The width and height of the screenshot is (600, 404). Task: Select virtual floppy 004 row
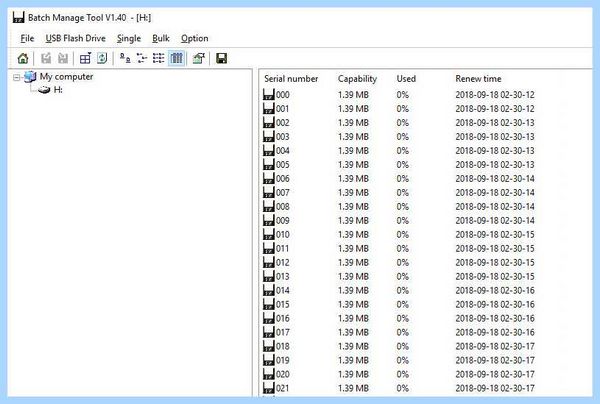[399, 151]
